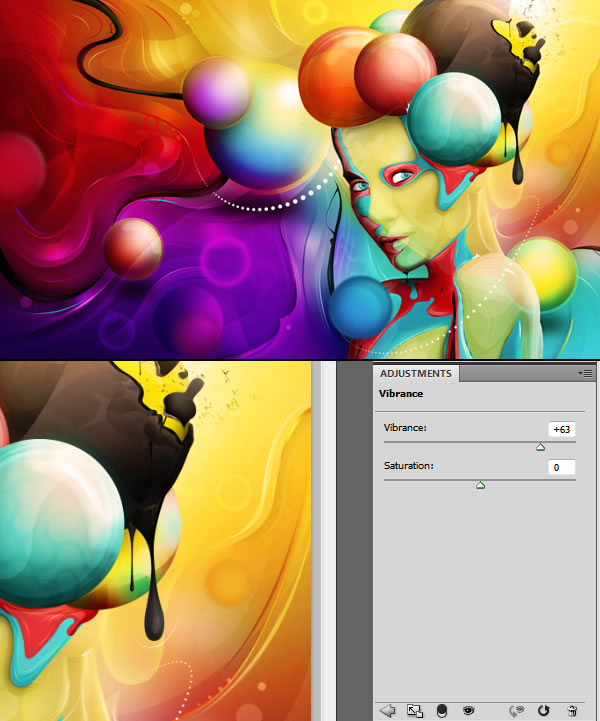
Task: Switch panel to expanded view icon
Action: [415, 710]
